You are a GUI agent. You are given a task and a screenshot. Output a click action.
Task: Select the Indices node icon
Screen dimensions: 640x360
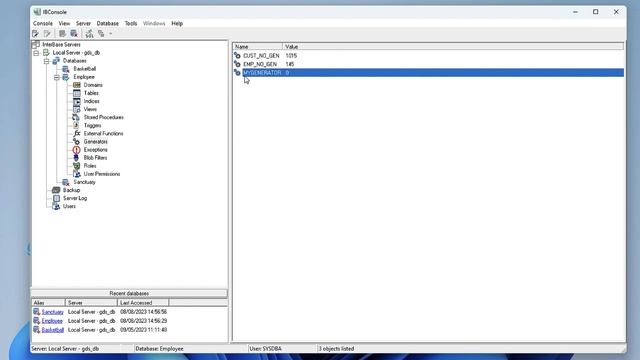coord(77,101)
